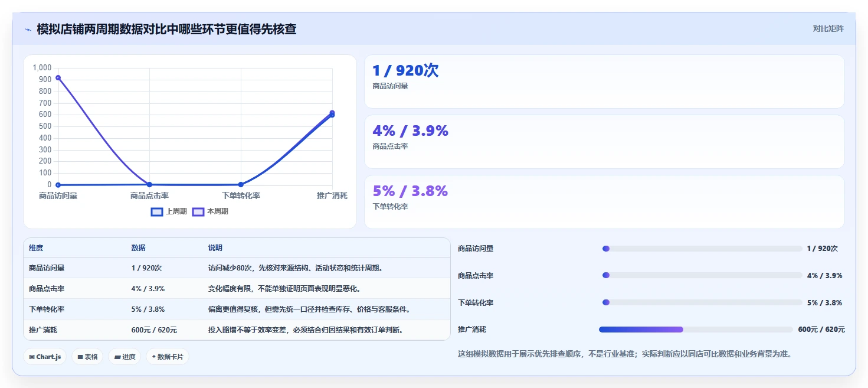Image resolution: width=868 pixels, height=388 pixels.
Task: Click the 上周期 legend color box
Action: (x=157, y=211)
